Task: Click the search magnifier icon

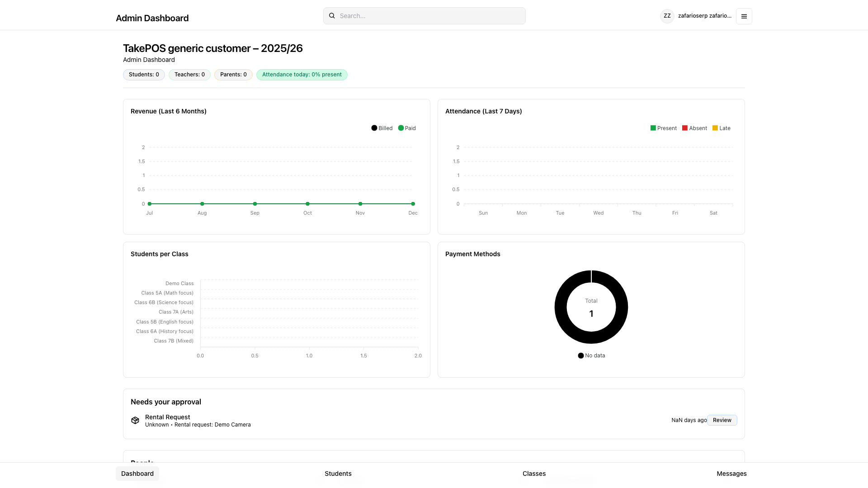Action: (x=332, y=16)
